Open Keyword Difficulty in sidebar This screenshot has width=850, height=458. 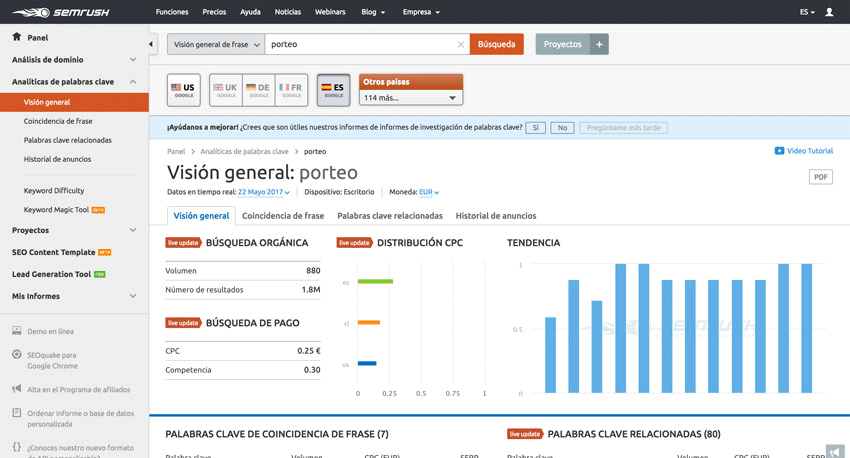pyautogui.click(x=54, y=191)
